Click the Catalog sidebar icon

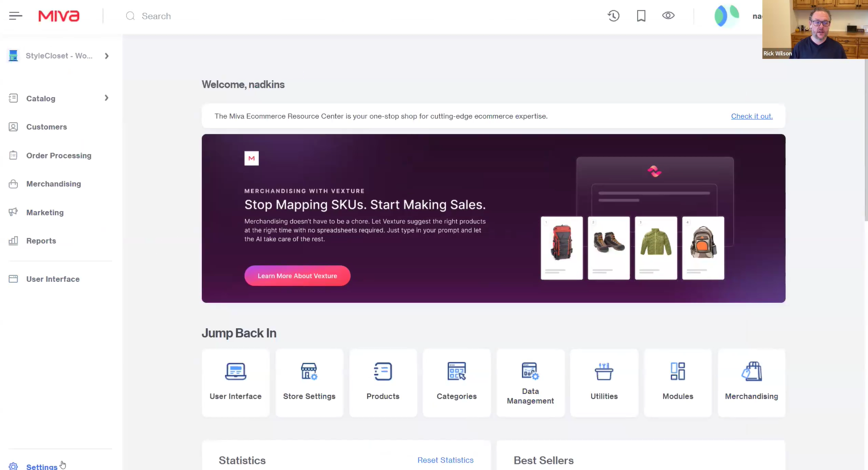[13, 98]
